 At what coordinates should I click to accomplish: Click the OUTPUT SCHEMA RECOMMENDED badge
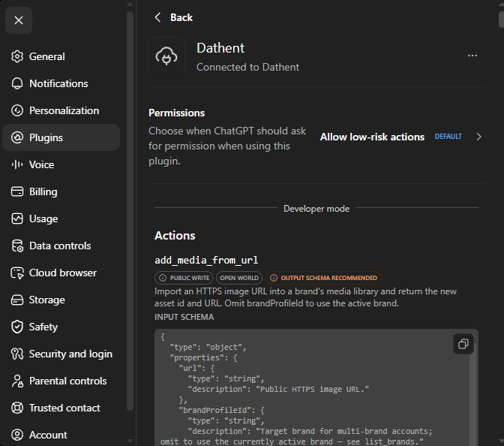(x=323, y=278)
